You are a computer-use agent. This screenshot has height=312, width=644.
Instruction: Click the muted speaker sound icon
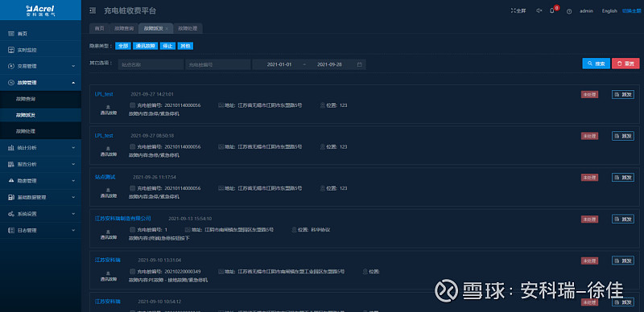tap(539, 10)
